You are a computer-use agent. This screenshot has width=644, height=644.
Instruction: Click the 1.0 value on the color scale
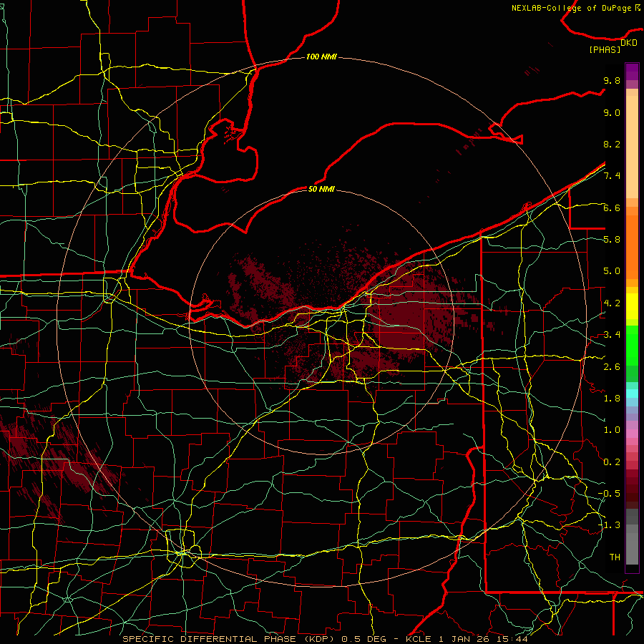coord(612,430)
